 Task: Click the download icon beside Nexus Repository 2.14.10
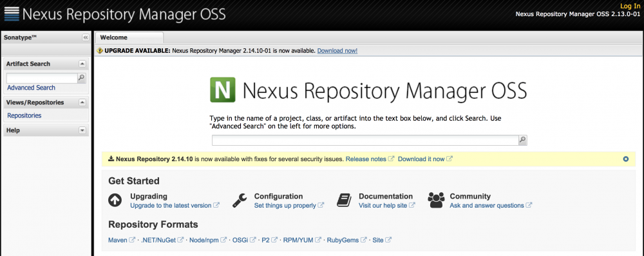pyautogui.click(x=111, y=159)
